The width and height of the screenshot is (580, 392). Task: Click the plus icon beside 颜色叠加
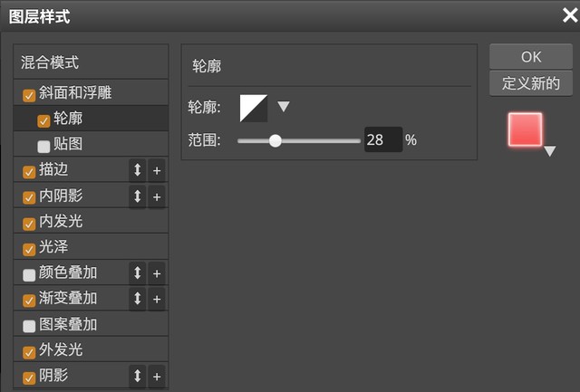(156, 272)
